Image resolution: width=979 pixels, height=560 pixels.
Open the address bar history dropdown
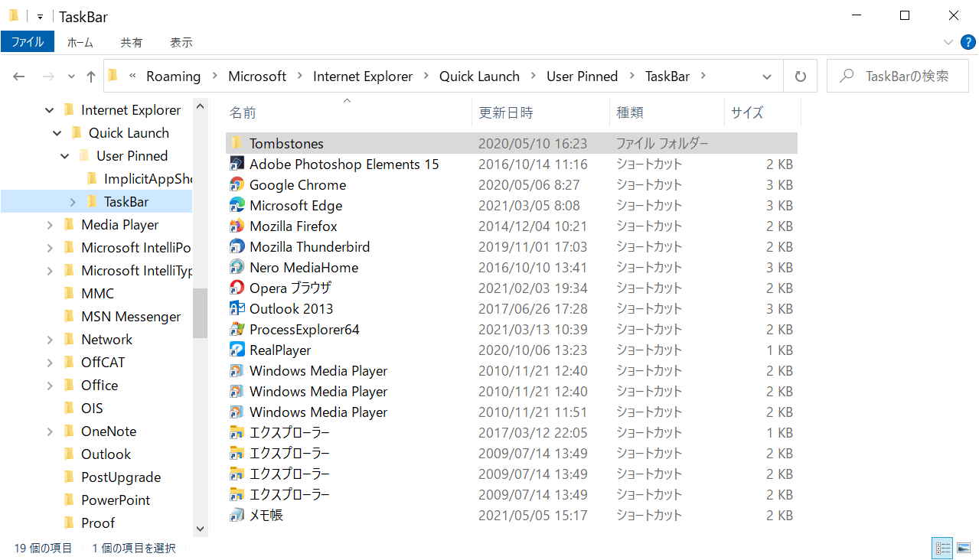767,77
